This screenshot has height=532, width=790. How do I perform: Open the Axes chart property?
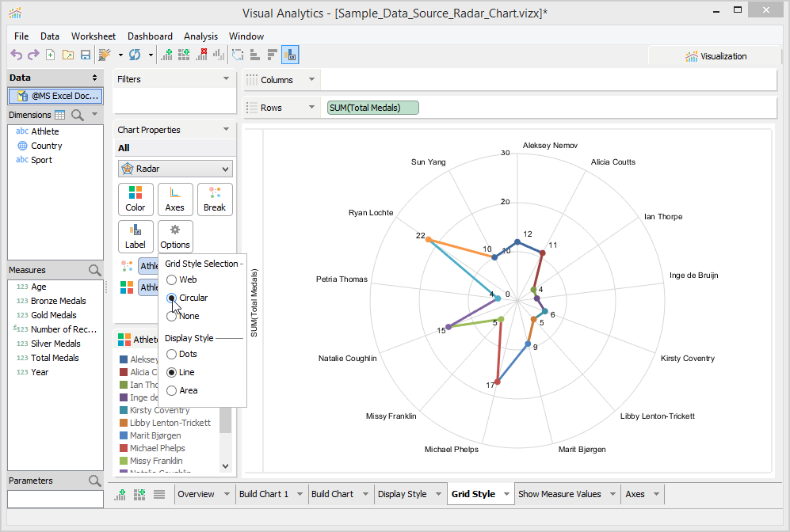(x=175, y=199)
